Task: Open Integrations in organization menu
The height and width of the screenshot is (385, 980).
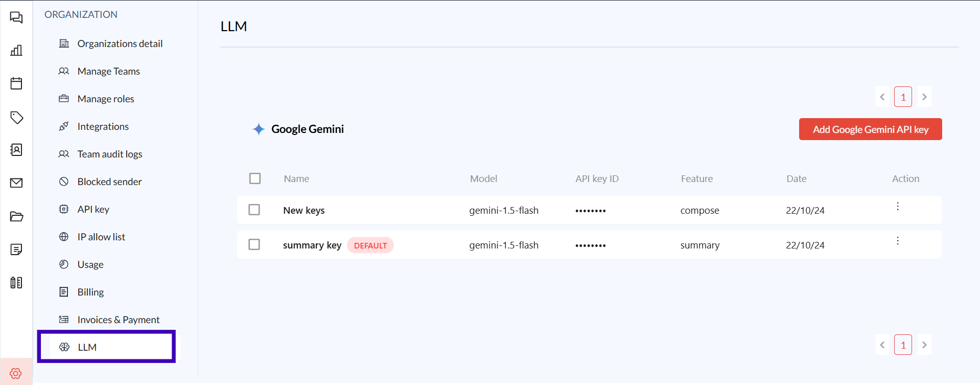Action: click(103, 126)
